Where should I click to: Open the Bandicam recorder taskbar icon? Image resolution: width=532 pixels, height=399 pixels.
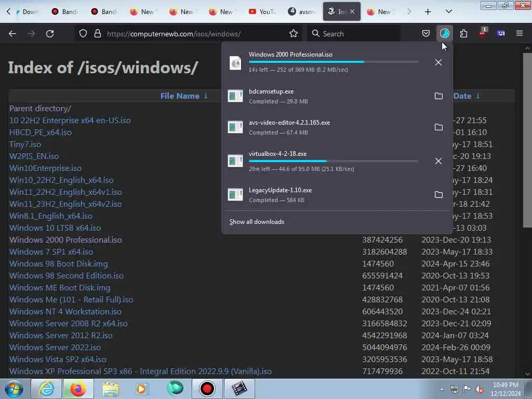(x=207, y=389)
